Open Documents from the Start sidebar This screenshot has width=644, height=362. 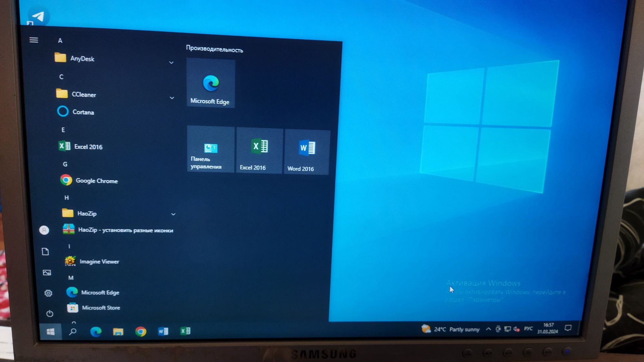(45, 251)
